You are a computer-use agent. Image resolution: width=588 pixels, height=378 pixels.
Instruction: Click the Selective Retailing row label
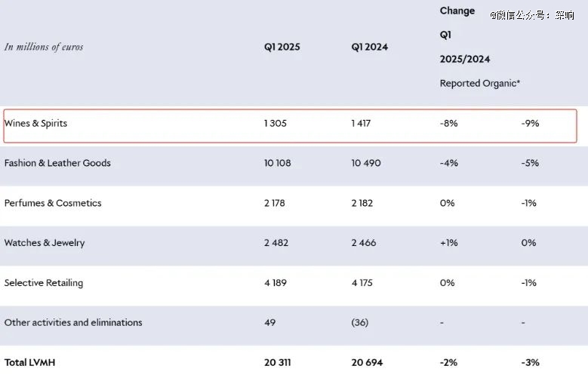click(44, 283)
